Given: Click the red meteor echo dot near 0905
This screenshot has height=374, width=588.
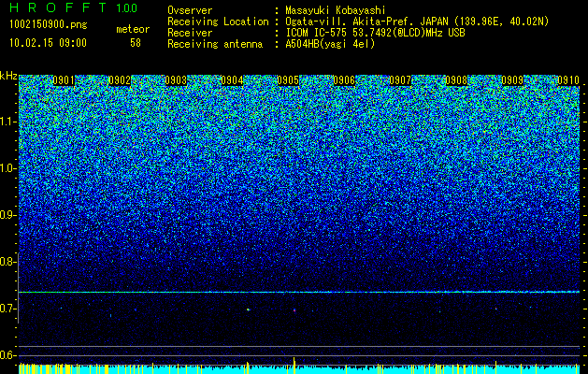Looking at the screenshot, I should point(294,310).
